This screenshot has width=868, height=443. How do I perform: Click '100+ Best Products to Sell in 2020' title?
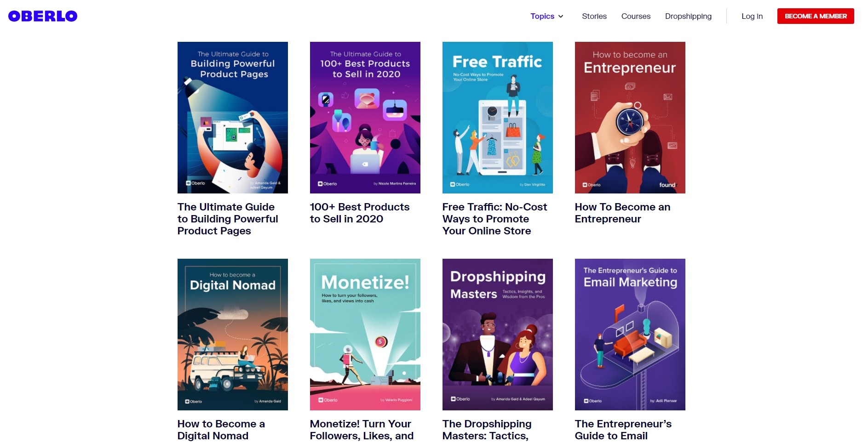[360, 213]
